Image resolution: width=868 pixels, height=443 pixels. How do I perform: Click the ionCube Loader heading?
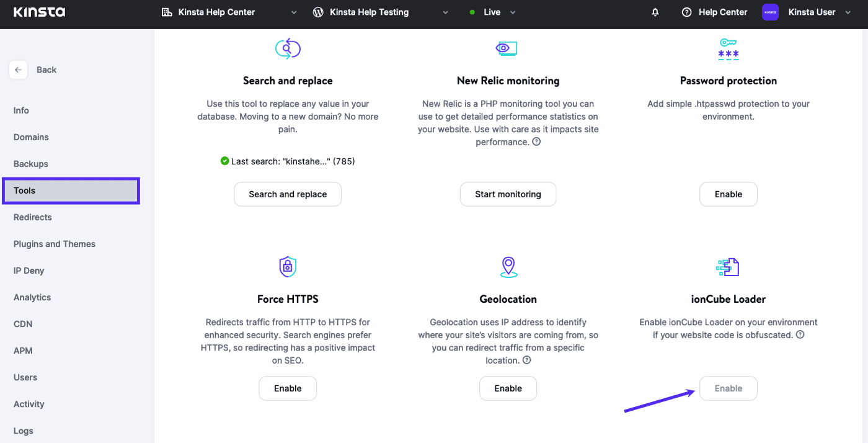pos(728,299)
